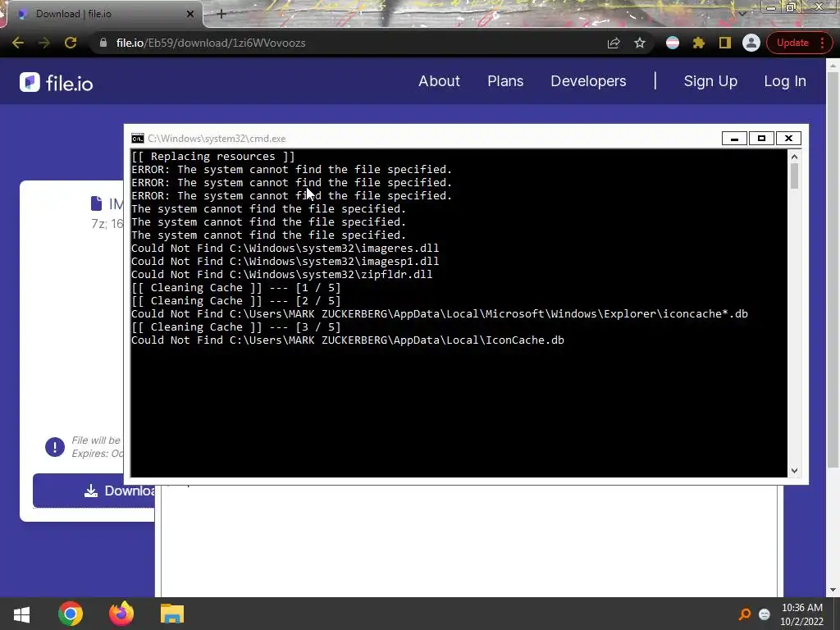This screenshot has width=840, height=630.
Task: Click the 'Local\IconCache.db' not found line
Action: 348,340
